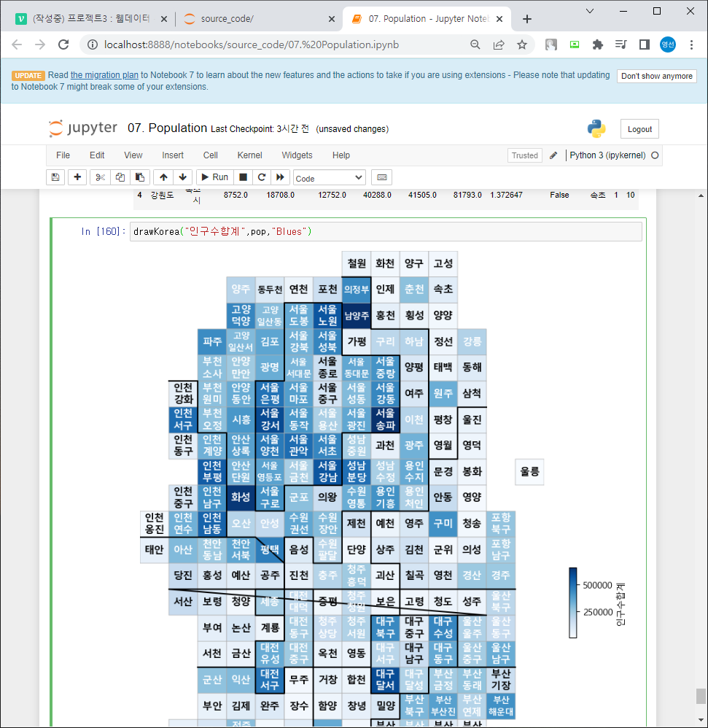Screen dimensions: 708x728
Task: Bookmark this tab with star icon
Action: pos(522,44)
